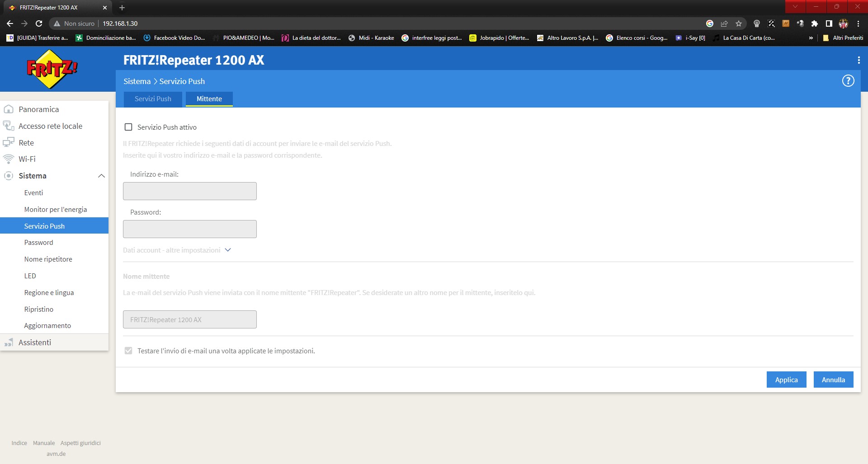Open the i-Say [0] bookmark
The height and width of the screenshot is (464, 868).
point(690,38)
